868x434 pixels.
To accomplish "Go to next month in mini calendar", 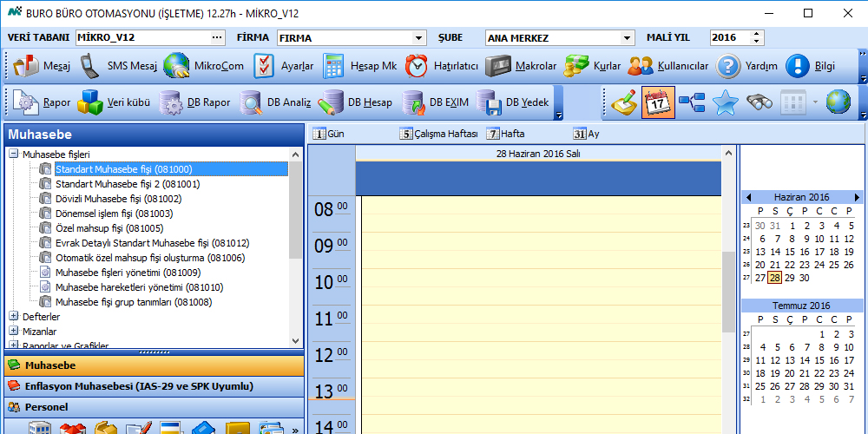I will 857,197.
